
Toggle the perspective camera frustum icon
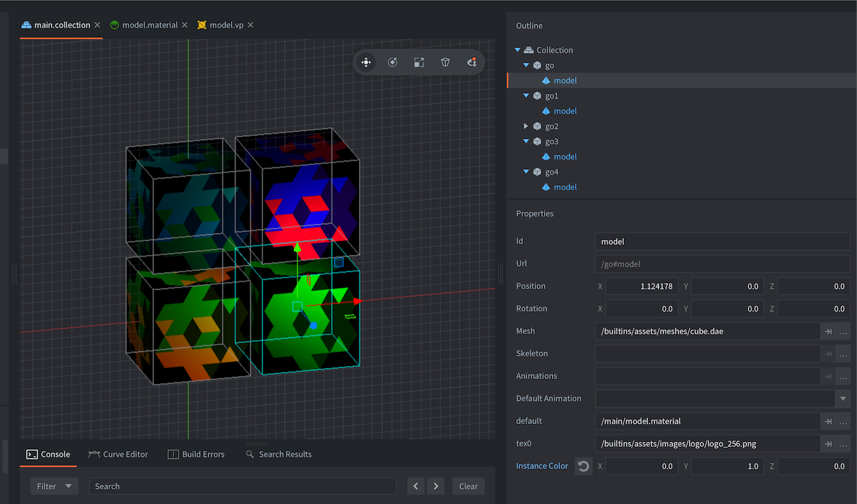[445, 62]
